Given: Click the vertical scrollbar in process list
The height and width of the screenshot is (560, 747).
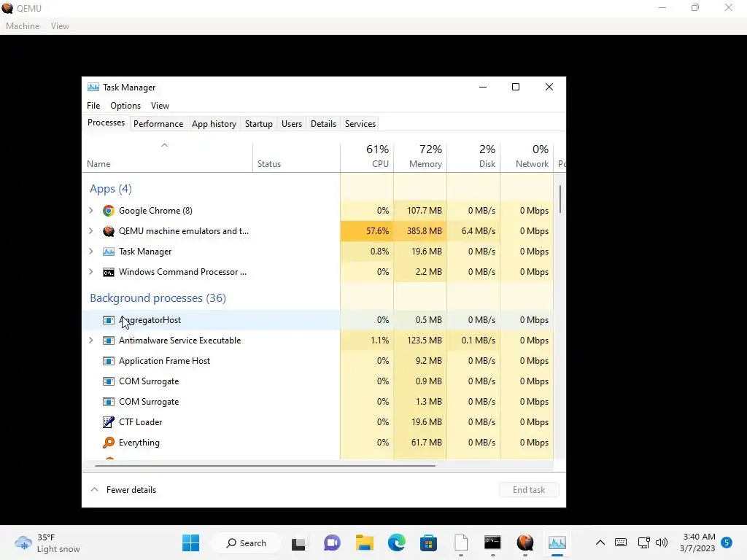Looking at the screenshot, I should point(560,199).
